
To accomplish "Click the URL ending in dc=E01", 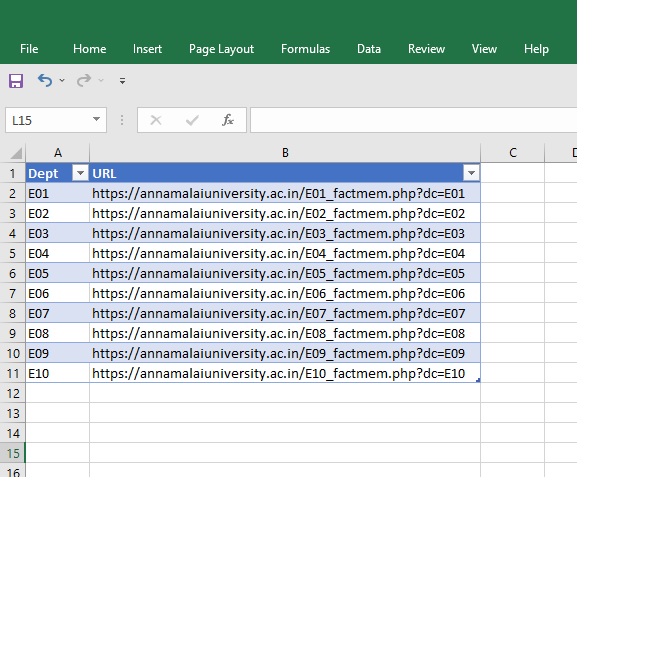I will click(279, 193).
